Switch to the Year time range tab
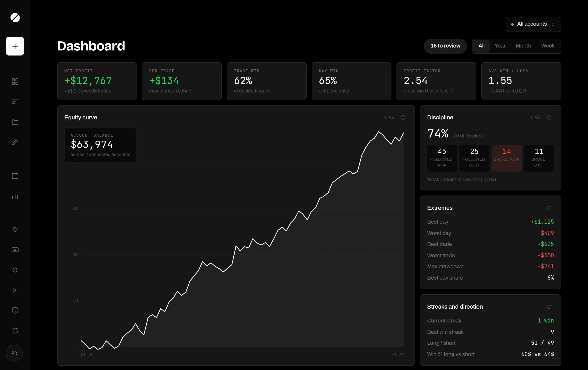The height and width of the screenshot is (370, 588). click(500, 46)
